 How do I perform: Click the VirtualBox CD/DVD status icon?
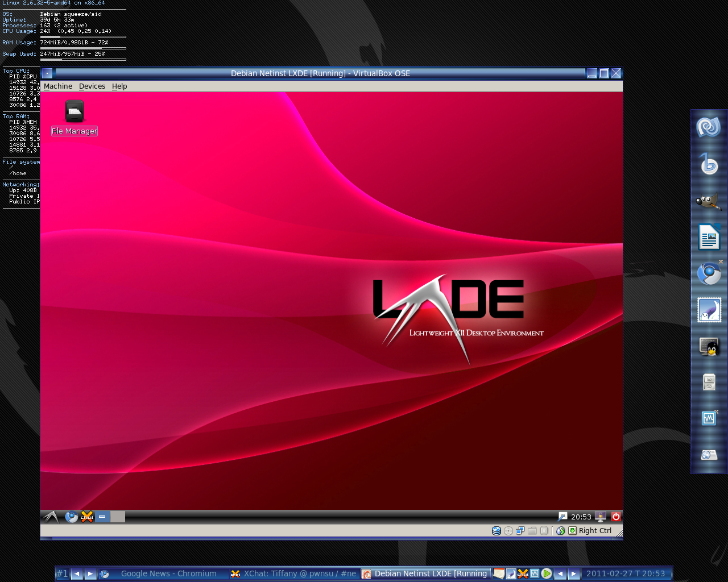pyautogui.click(x=508, y=531)
